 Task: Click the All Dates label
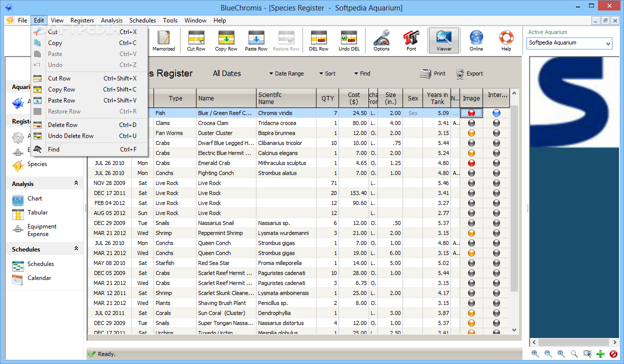pyautogui.click(x=226, y=73)
